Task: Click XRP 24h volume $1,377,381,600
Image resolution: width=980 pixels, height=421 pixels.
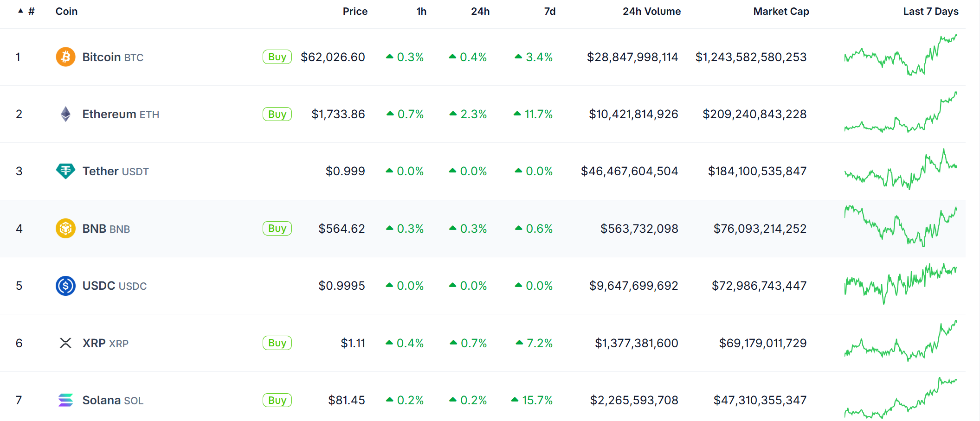Action: pyautogui.click(x=637, y=343)
